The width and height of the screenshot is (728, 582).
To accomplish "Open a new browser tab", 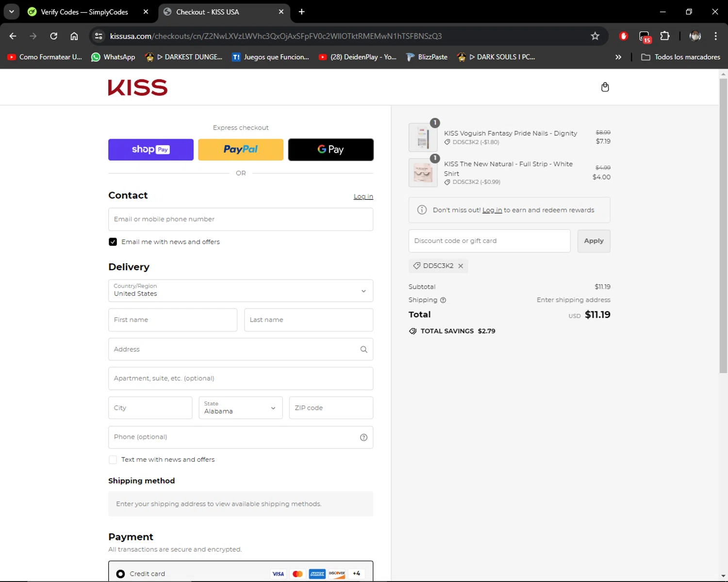I will [x=301, y=12].
